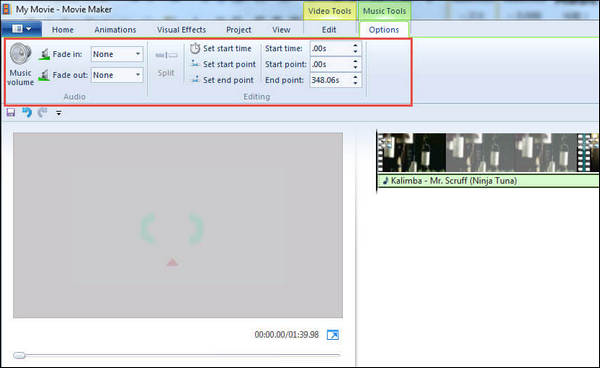
Task: Switch to Video Tools Edit tab
Action: (329, 29)
